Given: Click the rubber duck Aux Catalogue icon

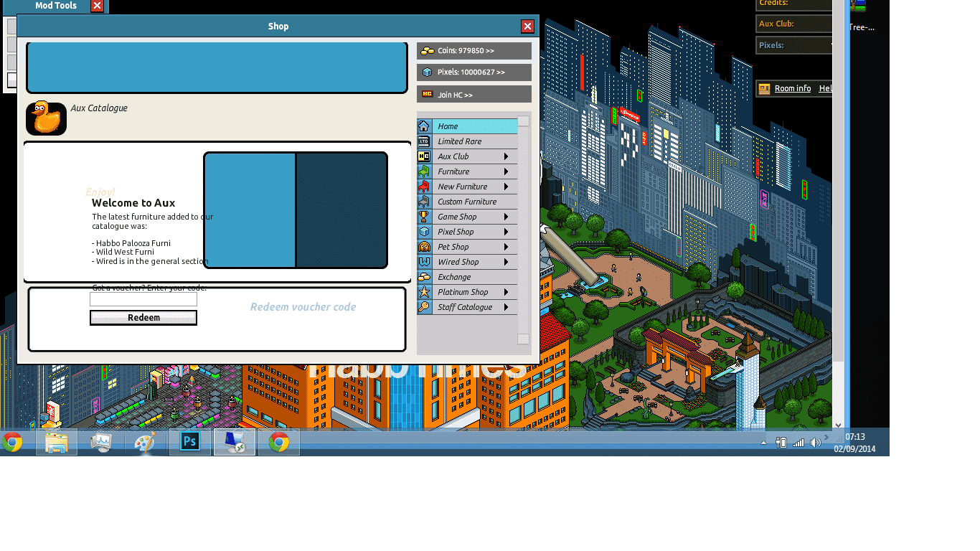Looking at the screenshot, I should [x=47, y=118].
